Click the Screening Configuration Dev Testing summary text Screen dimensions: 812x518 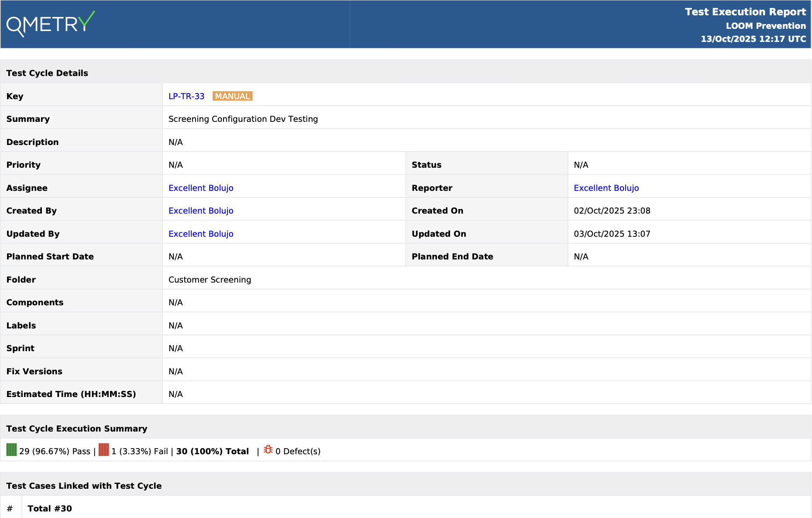pos(243,119)
